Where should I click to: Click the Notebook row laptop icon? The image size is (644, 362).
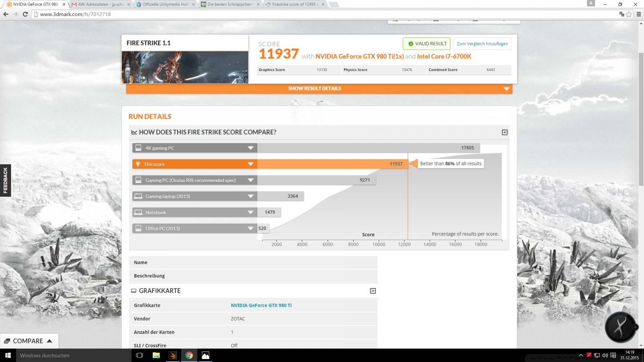[x=138, y=212]
